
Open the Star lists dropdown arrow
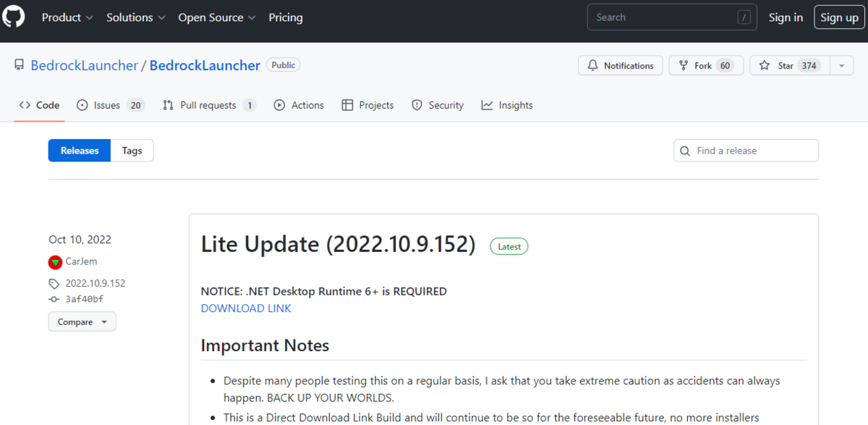(841, 65)
